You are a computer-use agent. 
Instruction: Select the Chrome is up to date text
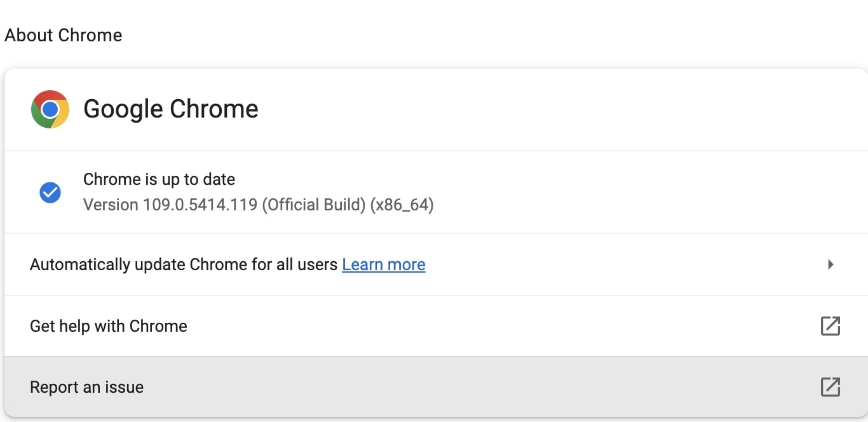point(158,179)
